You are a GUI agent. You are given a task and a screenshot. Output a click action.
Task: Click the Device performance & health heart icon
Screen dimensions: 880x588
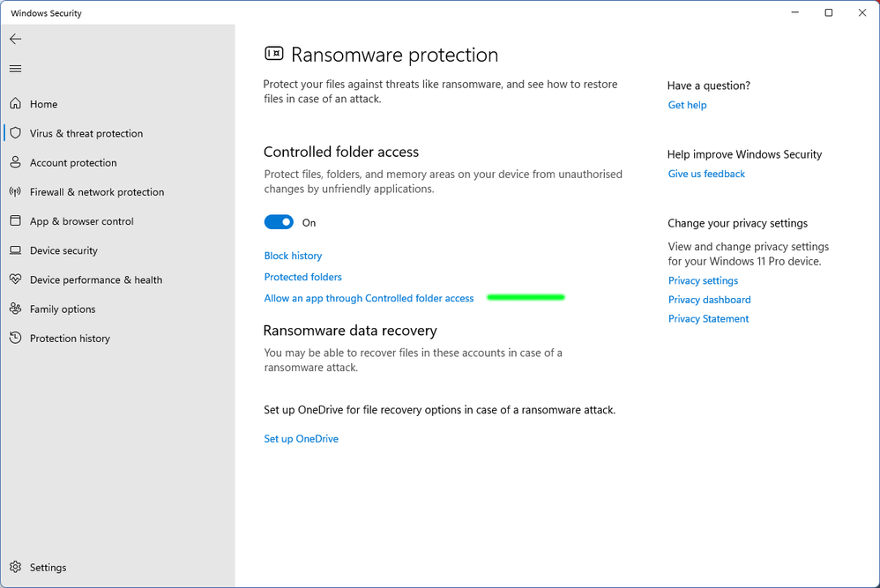15,279
